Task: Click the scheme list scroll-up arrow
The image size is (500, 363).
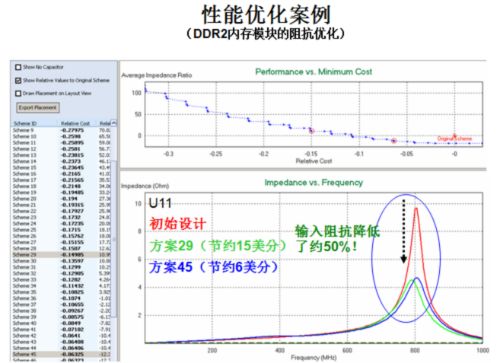Action: [x=114, y=123]
